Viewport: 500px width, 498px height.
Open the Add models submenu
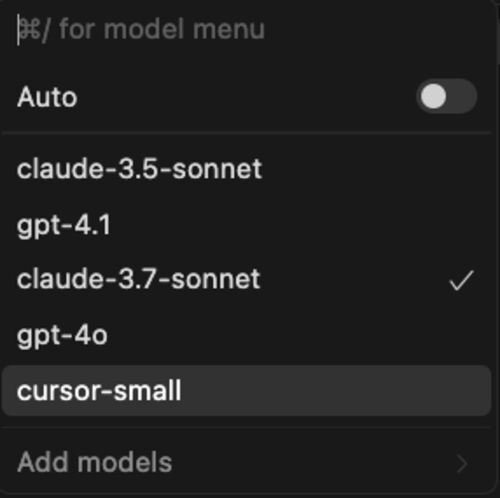[x=247, y=463]
